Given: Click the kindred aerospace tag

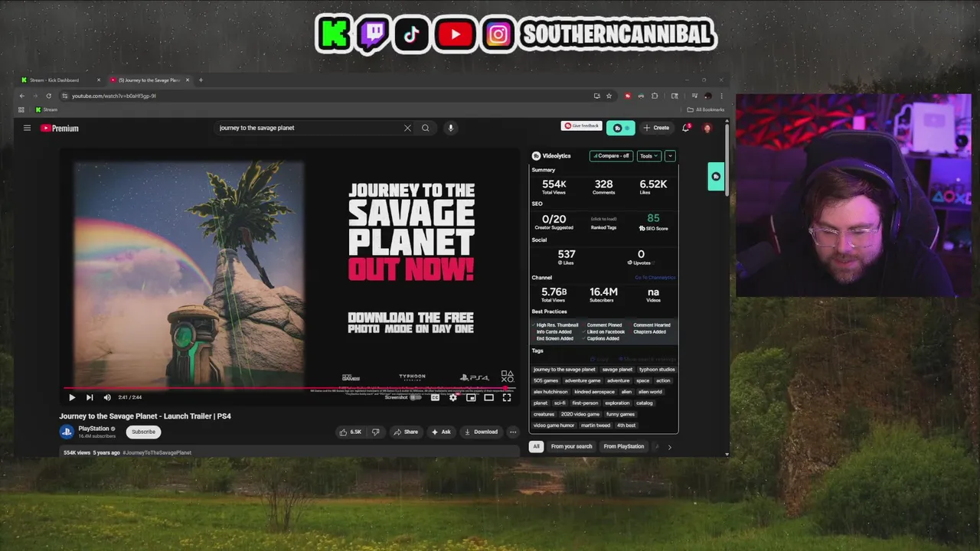Looking at the screenshot, I should tap(594, 392).
